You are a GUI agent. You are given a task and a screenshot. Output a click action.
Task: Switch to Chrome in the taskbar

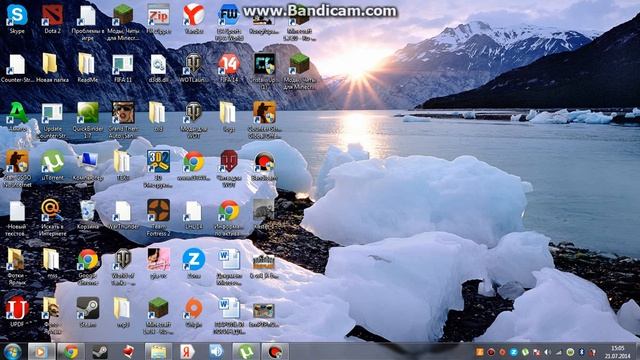click(71, 351)
